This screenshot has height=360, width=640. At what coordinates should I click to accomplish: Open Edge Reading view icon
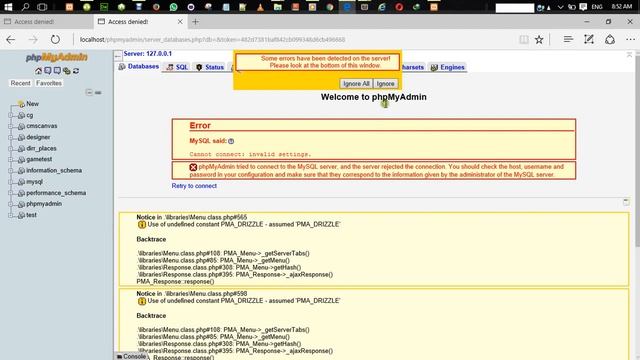coord(524,40)
